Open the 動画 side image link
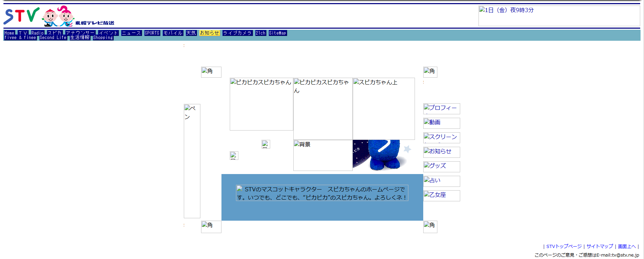The height and width of the screenshot is (259, 644). pos(442,123)
